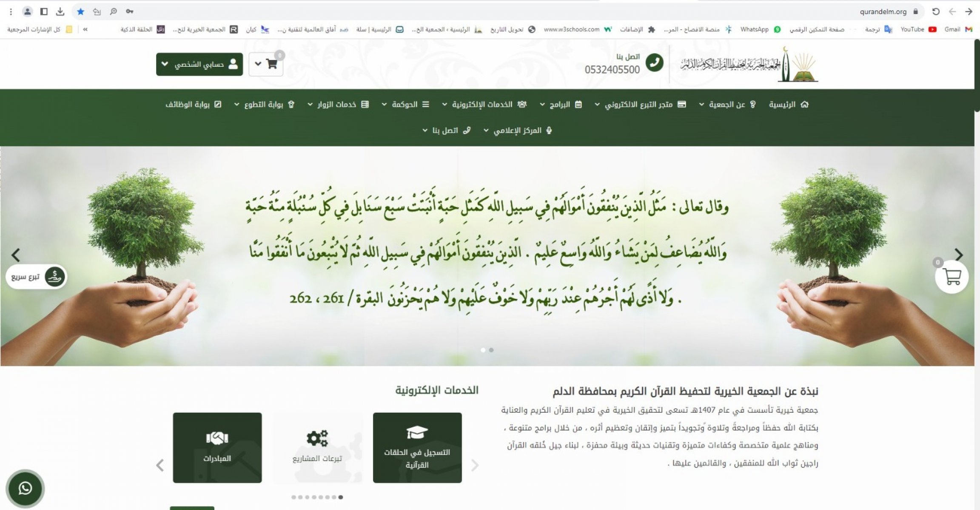Expand بوابة التطوع menu
Viewport: 980px width, 510px height.
point(264,105)
